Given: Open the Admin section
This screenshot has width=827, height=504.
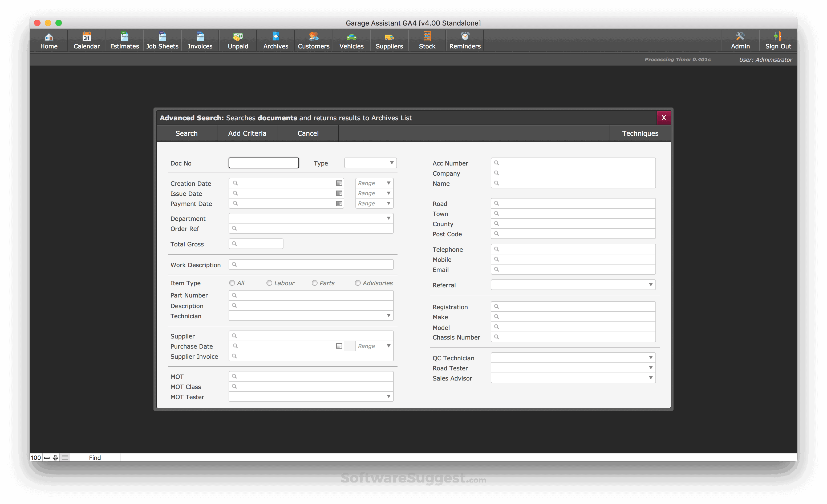Looking at the screenshot, I should coord(740,40).
